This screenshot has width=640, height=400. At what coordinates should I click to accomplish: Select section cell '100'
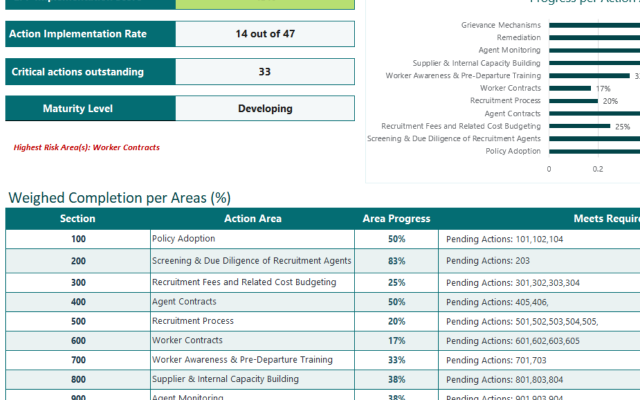pyautogui.click(x=78, y=239)
